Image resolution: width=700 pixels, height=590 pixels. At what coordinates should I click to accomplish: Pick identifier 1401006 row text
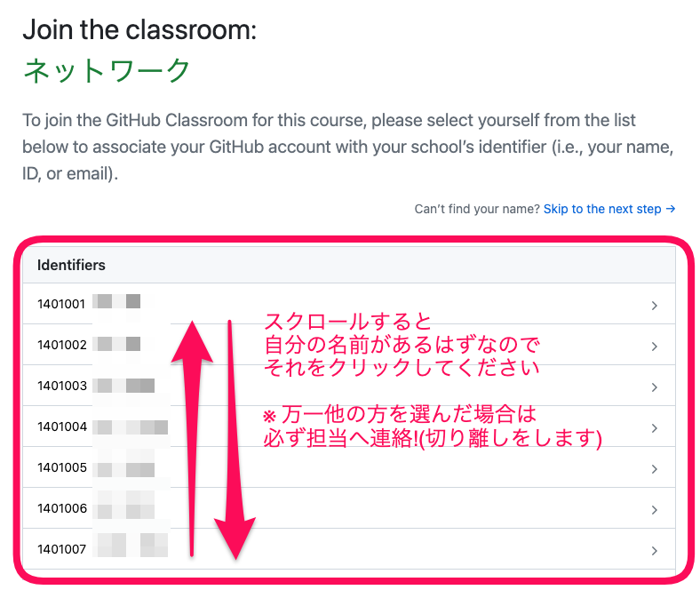coord(62,509)
